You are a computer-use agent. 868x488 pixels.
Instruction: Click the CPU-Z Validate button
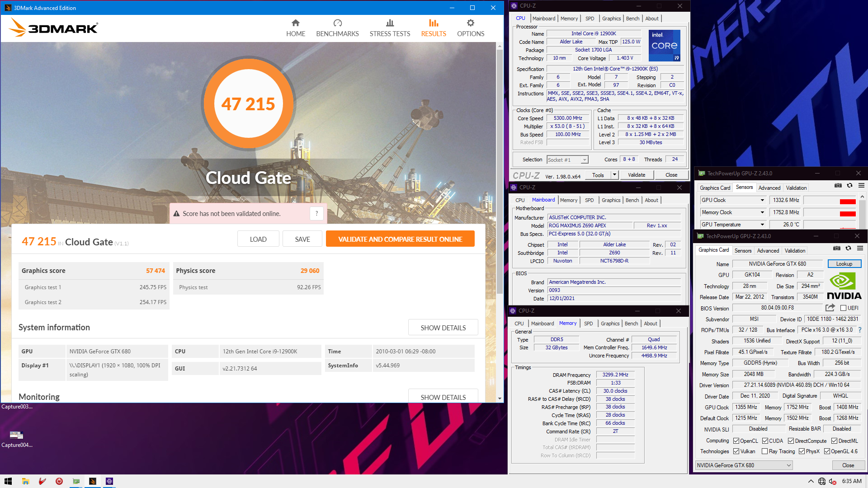click(x=637, y=175)
